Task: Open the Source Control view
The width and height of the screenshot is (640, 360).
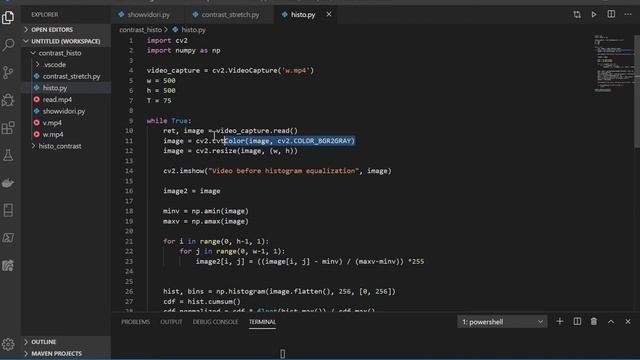Action: point(8,73)
